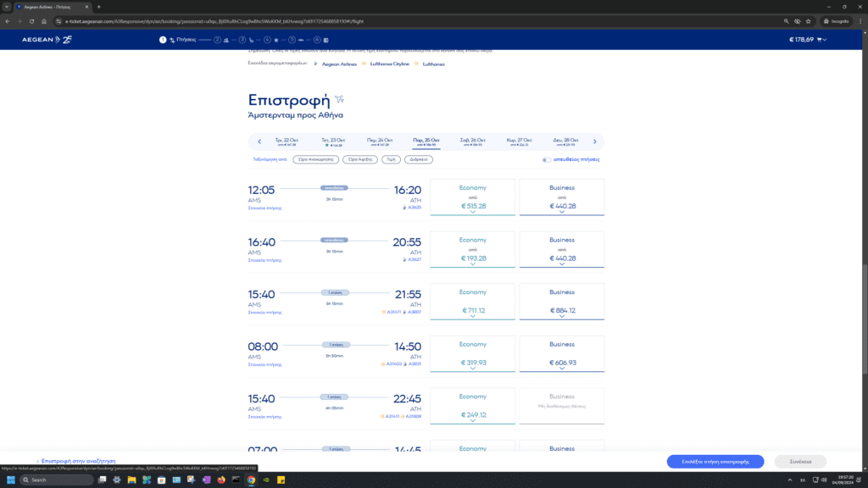Viewport: 868px width, 488px height.
Task: Expand Economy € 193.28 fare for 16:40 flight
Action: coord(473,250)
